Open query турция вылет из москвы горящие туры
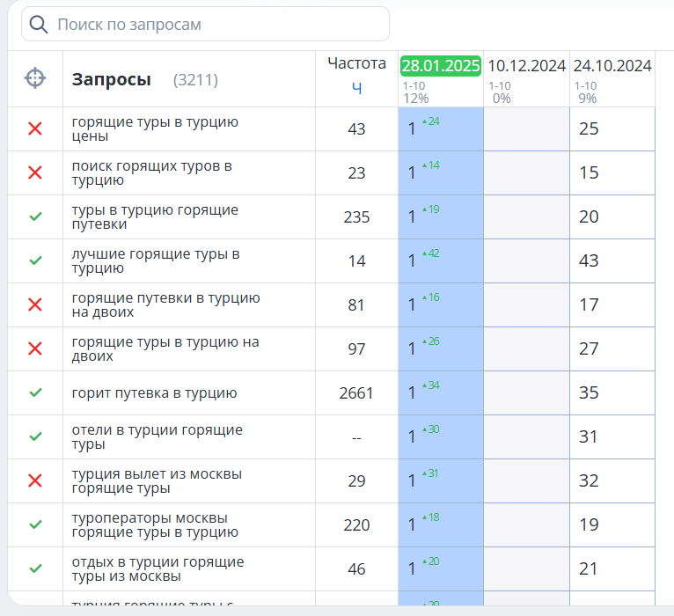The width and height of the screenshot is (674, 616). (x=157, y=480)
